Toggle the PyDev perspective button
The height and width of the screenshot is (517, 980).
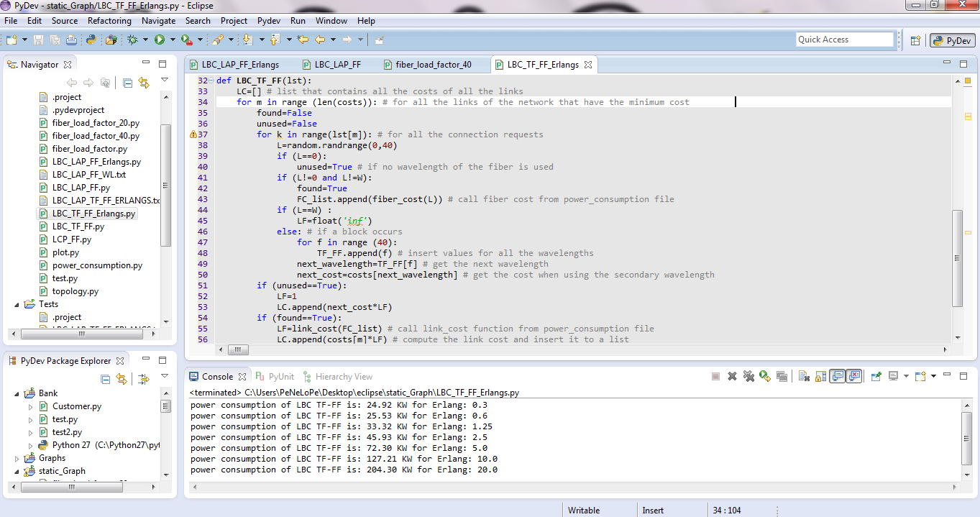tap(953, 41)
